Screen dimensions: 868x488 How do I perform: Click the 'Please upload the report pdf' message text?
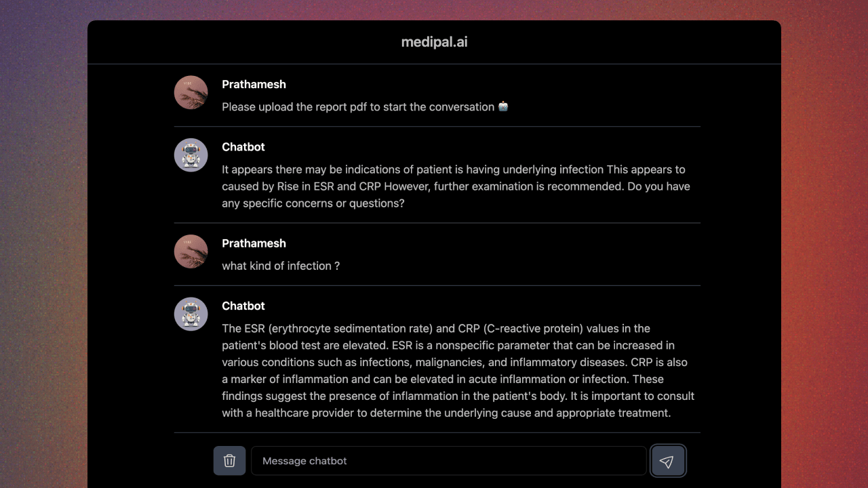click(x=358, y=107)
